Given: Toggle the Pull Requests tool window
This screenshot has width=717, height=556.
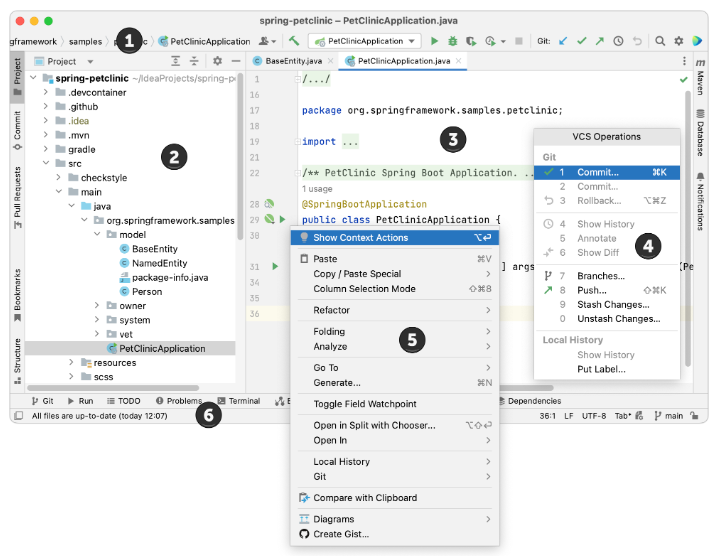Looking at the screenshot, I should [x=17, y=198].
